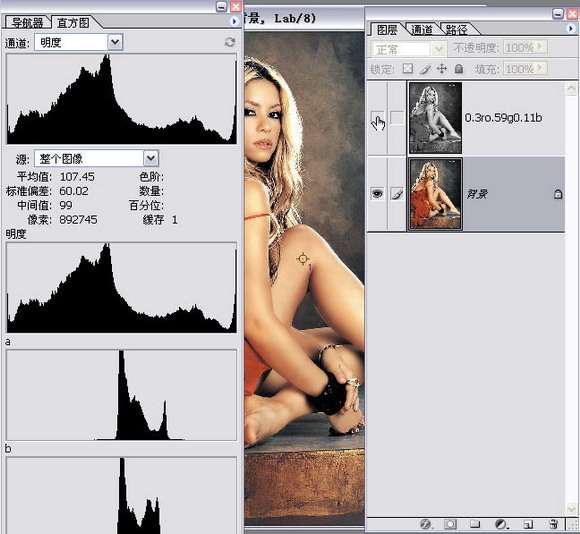The height and width of the screenshot is (534, 580).
Task: Open the new adjustment layer icon
Action: pos(501,524)
